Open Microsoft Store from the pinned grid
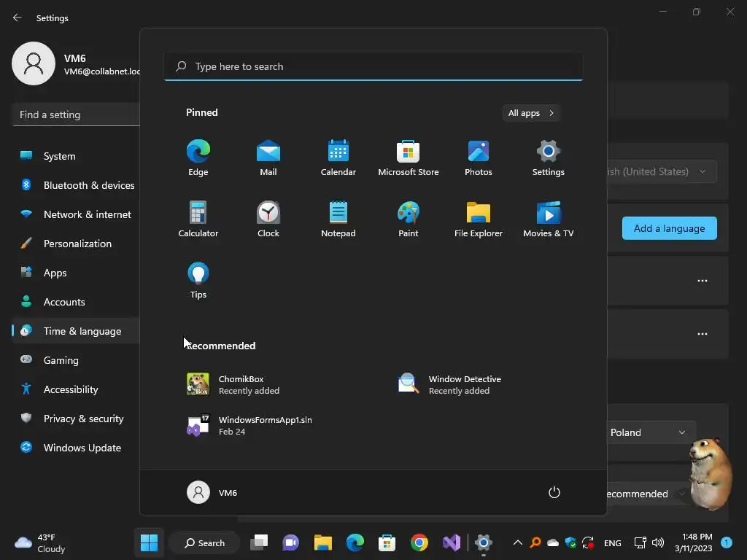 pos(409,157)
